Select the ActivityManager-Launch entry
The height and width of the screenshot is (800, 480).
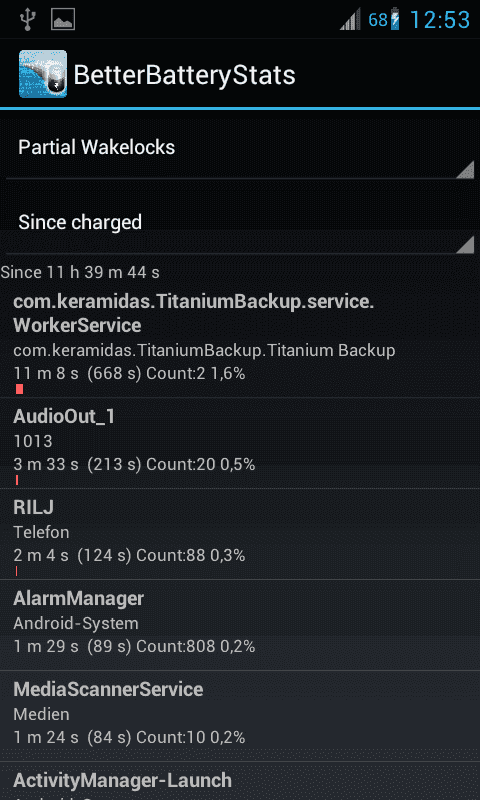coord(240,781)
